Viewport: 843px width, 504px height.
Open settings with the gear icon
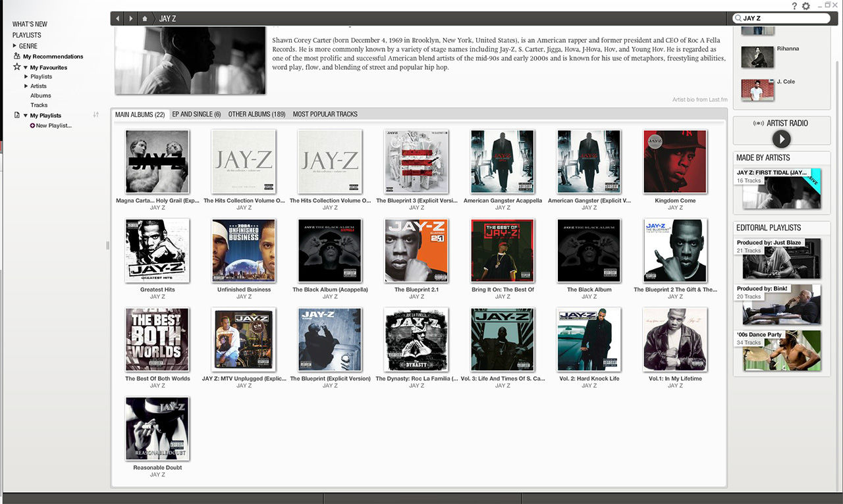[x=806, y=6]
